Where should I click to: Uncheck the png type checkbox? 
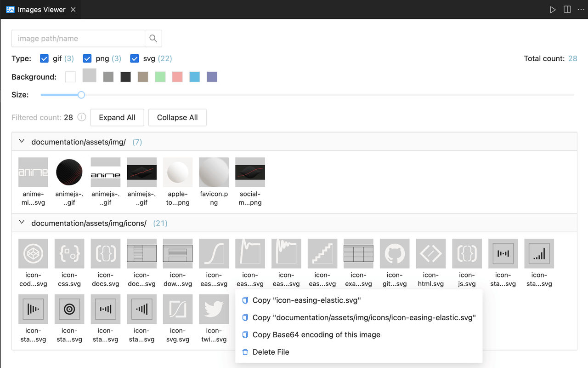87,58
